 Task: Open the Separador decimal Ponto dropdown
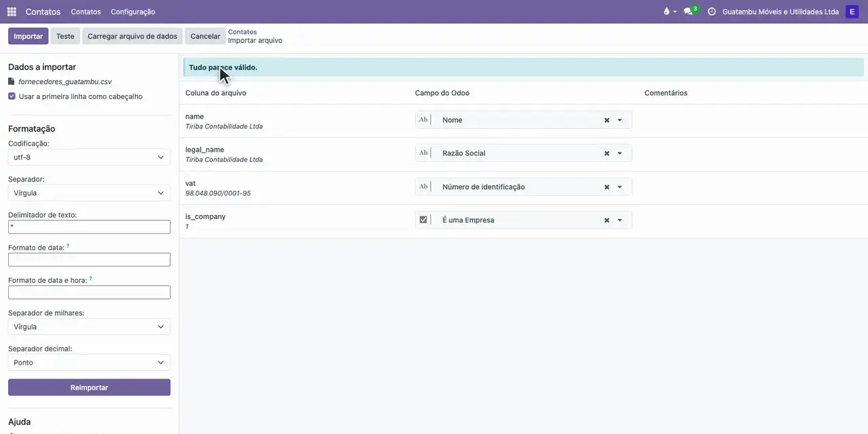[89, 363]
